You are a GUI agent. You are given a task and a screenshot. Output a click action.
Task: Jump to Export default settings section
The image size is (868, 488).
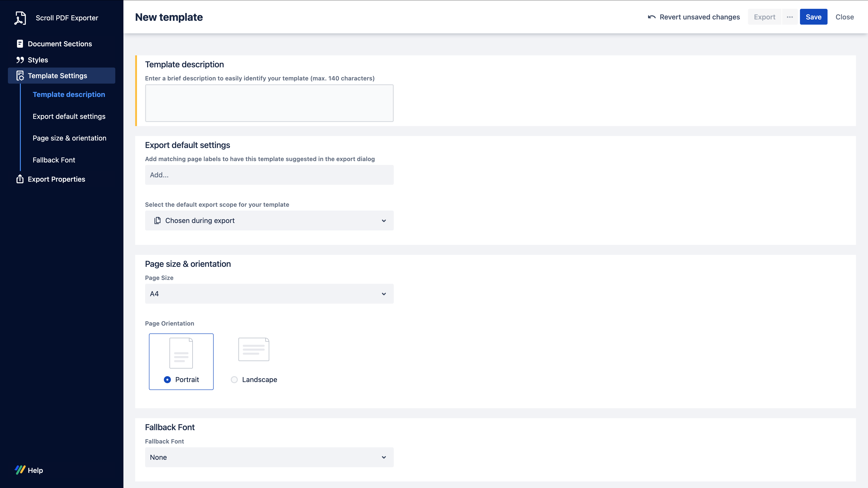tap(69, 116)
